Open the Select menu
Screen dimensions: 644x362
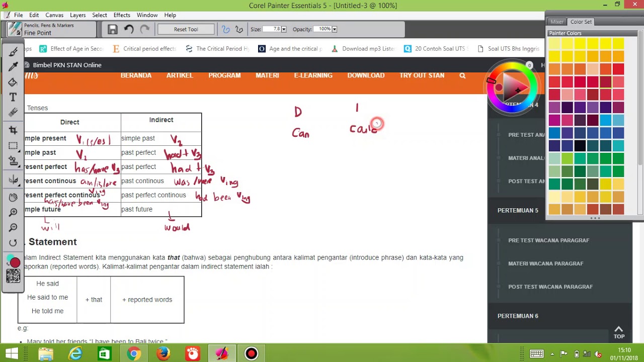[100, 15]
